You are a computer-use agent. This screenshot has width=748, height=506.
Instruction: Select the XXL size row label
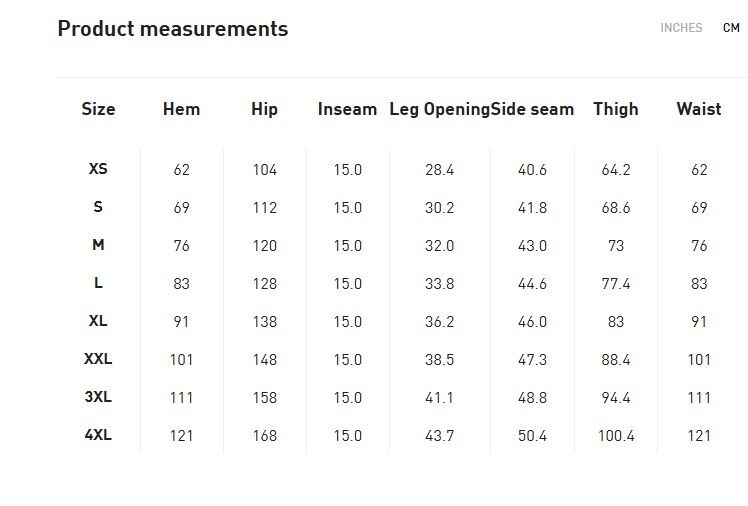tap(98, 359)
